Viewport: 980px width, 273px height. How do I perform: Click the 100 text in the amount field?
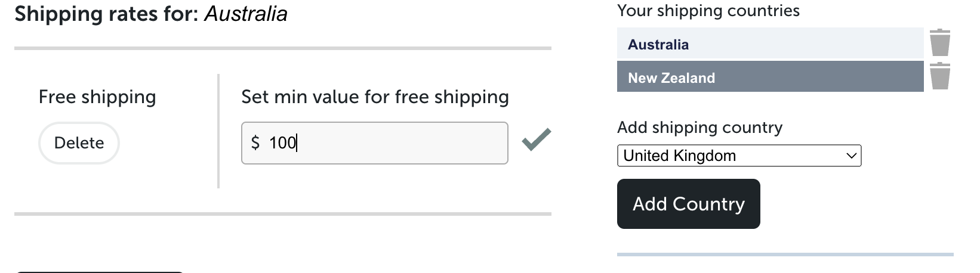[x=282, y=143]
